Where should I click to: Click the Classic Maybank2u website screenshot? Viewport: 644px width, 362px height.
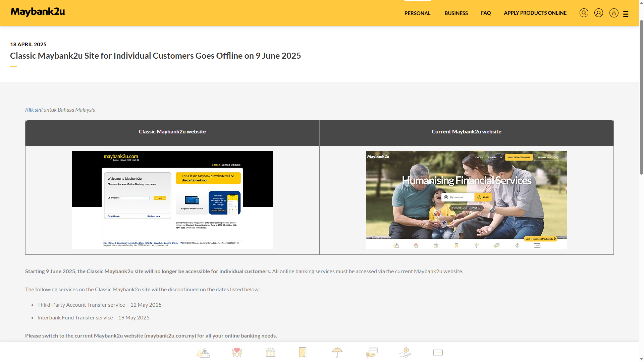(172, 200)
